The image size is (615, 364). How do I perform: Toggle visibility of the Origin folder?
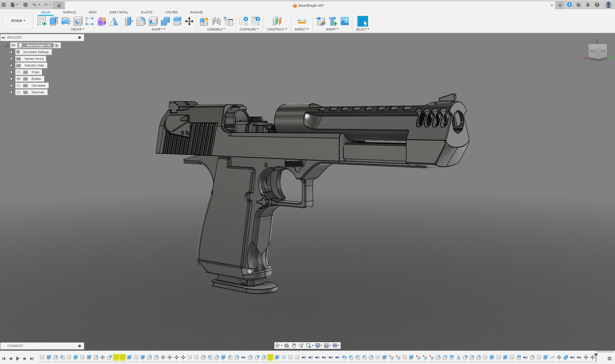pos(18,72)
